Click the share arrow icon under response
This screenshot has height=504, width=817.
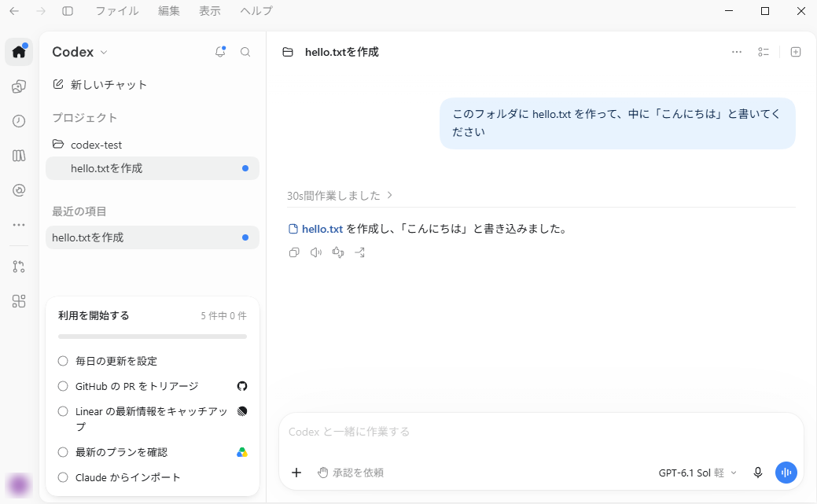coord(360,252)
